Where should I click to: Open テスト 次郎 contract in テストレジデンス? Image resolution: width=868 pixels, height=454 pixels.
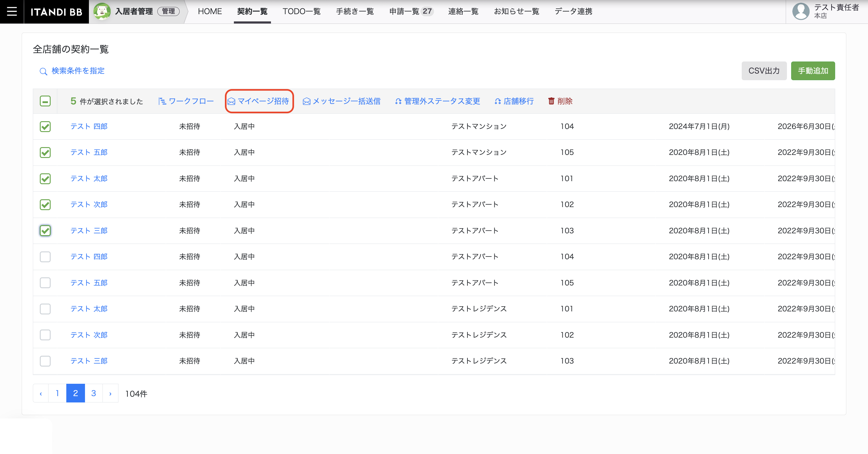89,335
